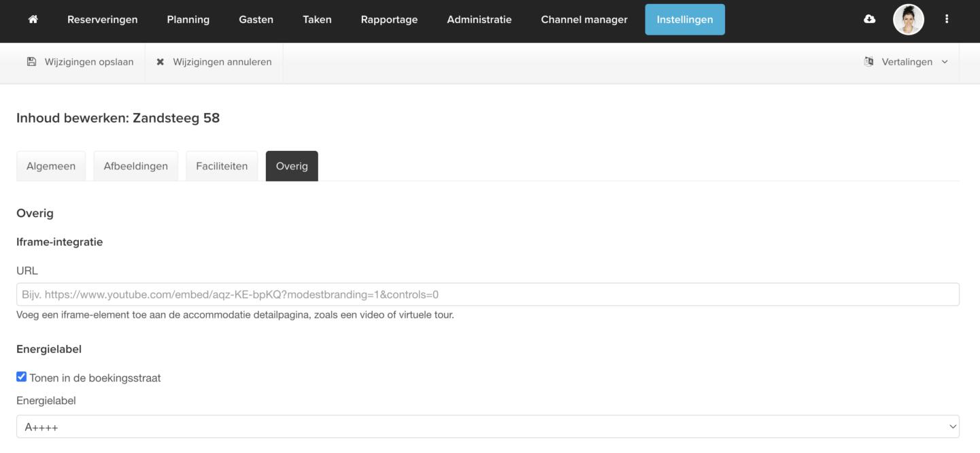Open the Rapportage menu
This screenshot has height=453, width=980.
coord(389,19)
